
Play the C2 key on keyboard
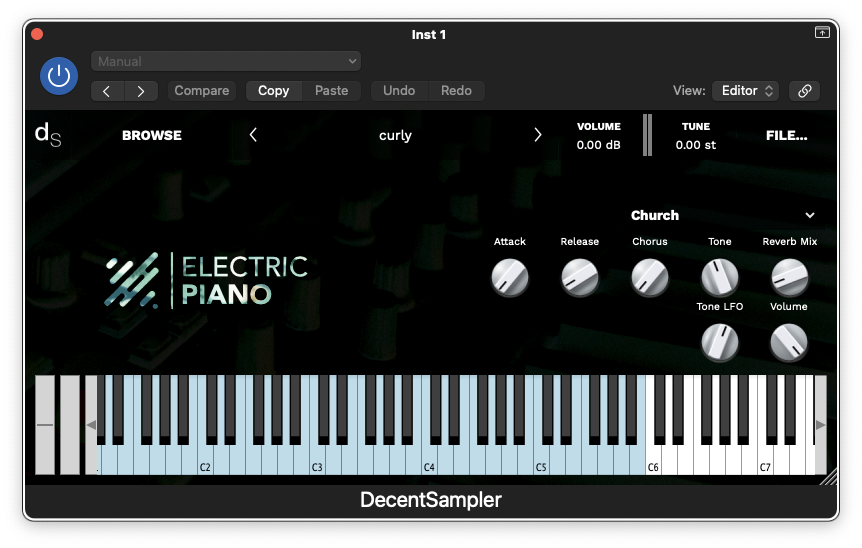[x=205, y=461]
